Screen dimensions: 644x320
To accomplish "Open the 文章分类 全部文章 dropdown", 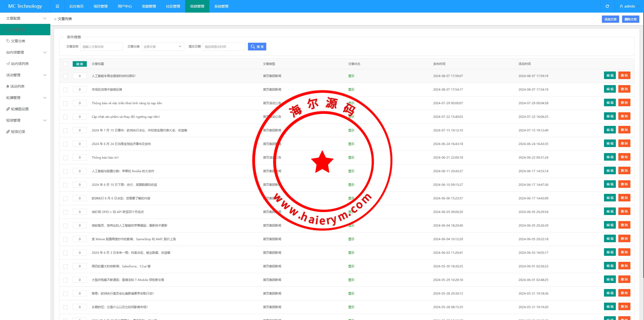I will pos(163,47).
